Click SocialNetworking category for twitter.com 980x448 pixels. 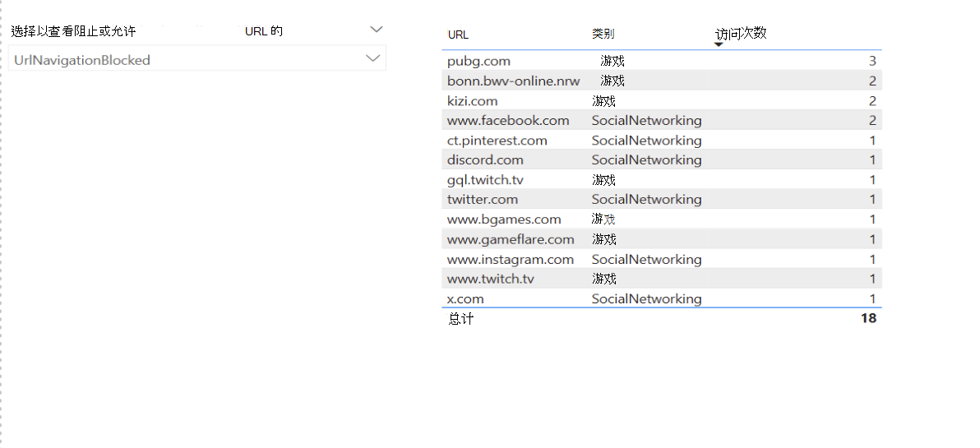click(x=647, y=199)
